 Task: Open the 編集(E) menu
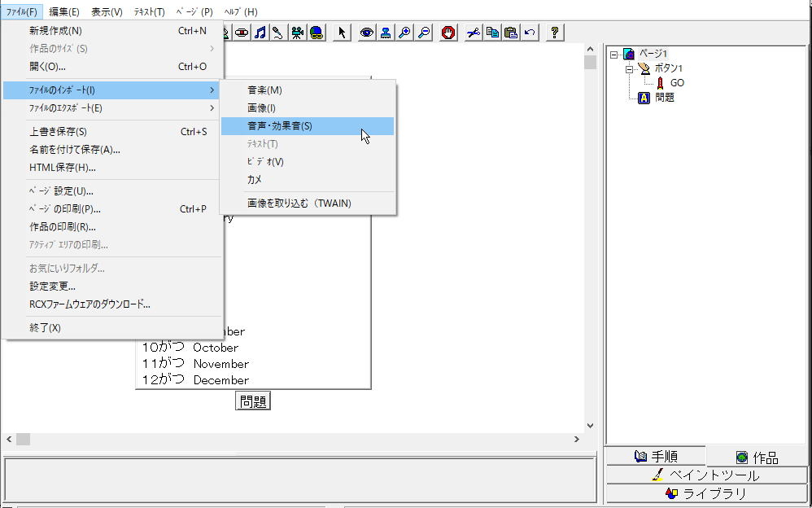[x=64, y=12]
